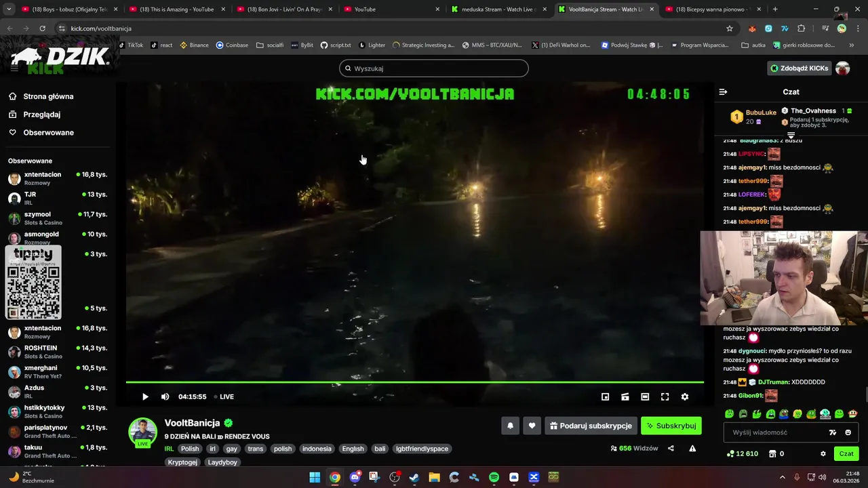This screenshot has width=868, height=488.
Task: Open Windows Start menu
Action: pyautogui.click(x=315, y=477)
